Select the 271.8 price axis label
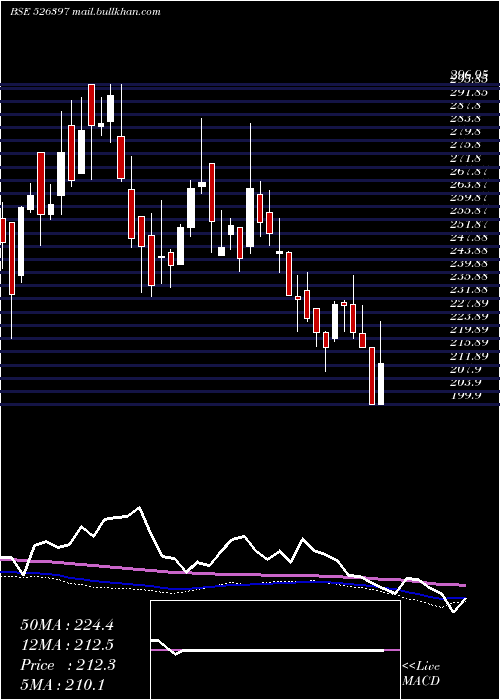This screenshot has width=500, height=700. [x=466, y=158]
